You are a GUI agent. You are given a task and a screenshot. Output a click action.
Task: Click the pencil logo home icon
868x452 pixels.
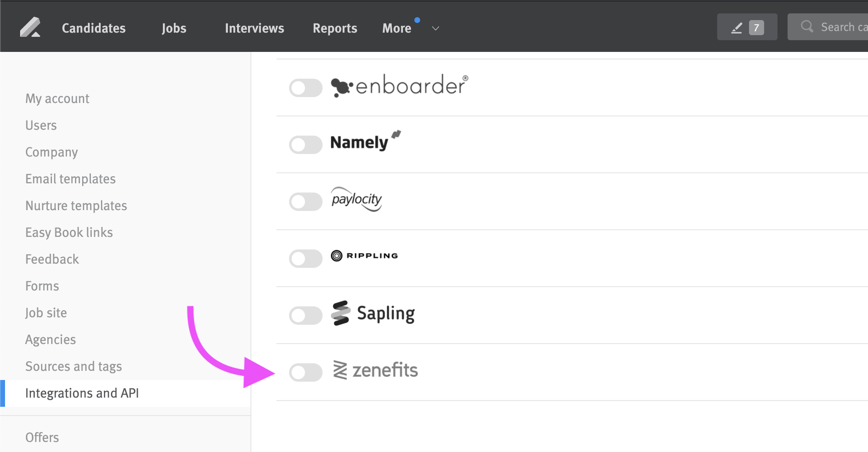coord(30,28)
